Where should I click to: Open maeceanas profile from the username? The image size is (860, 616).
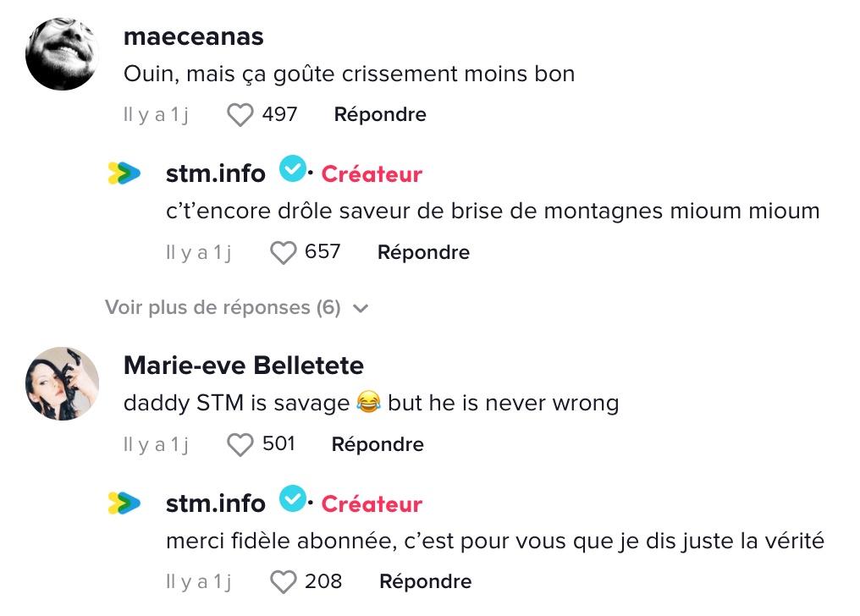coord(194,36)
